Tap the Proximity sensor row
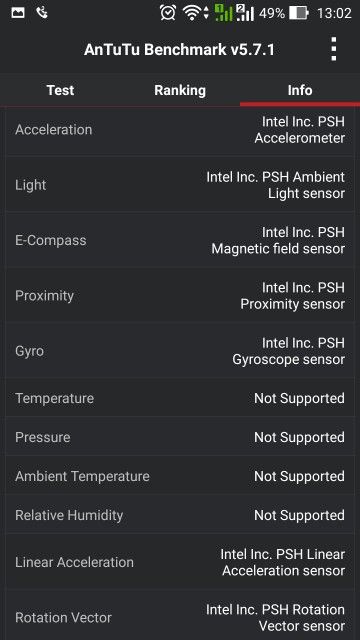Screen dimensions: 360x640 pos(180,296)
